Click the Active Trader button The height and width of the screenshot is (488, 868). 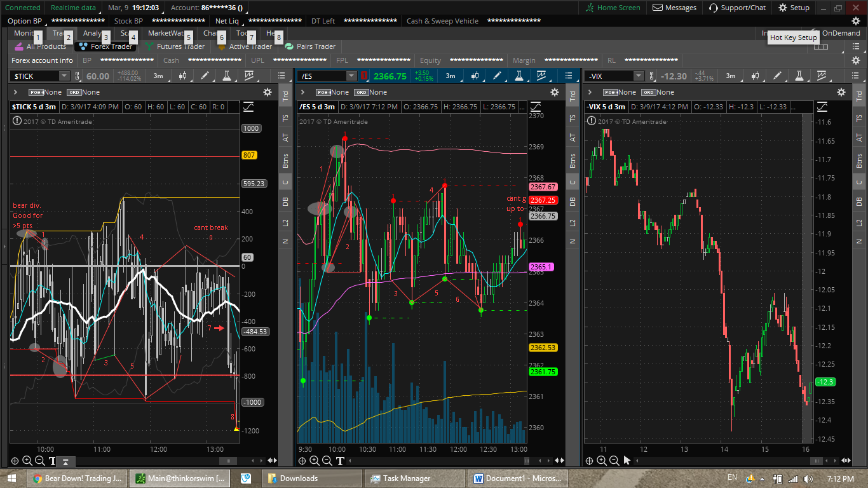pyautogui.click(x=245, y=46)
